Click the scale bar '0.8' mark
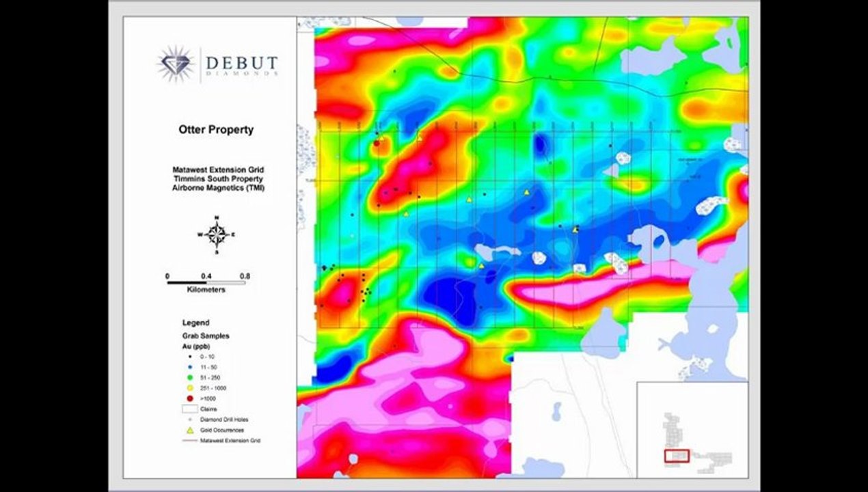 [x=245, y=276]
